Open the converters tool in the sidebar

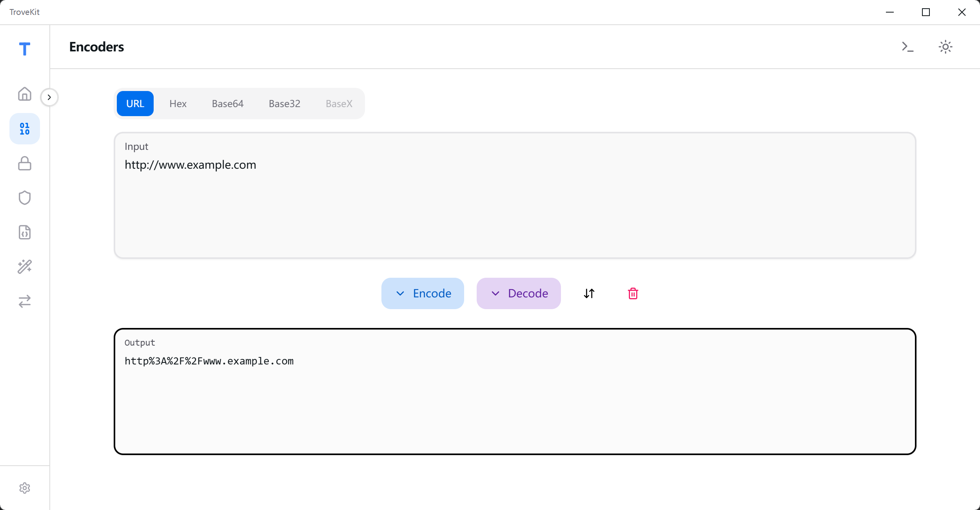(24, 301)
